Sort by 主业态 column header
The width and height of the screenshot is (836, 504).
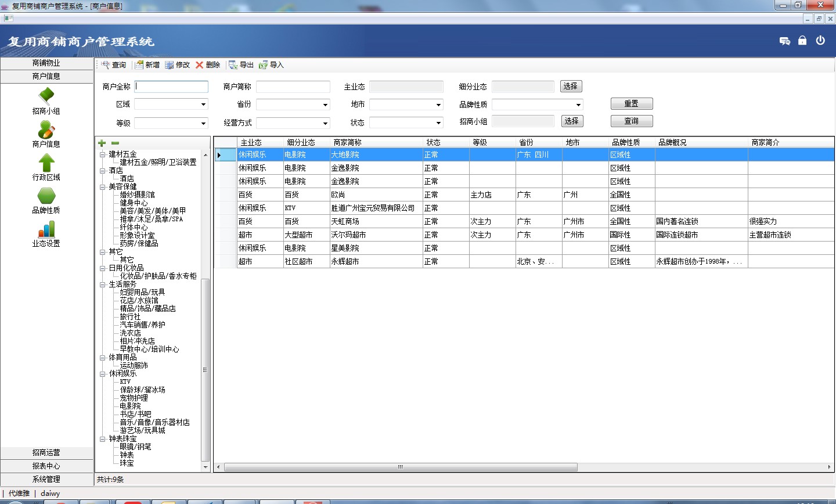pos(260,142)
